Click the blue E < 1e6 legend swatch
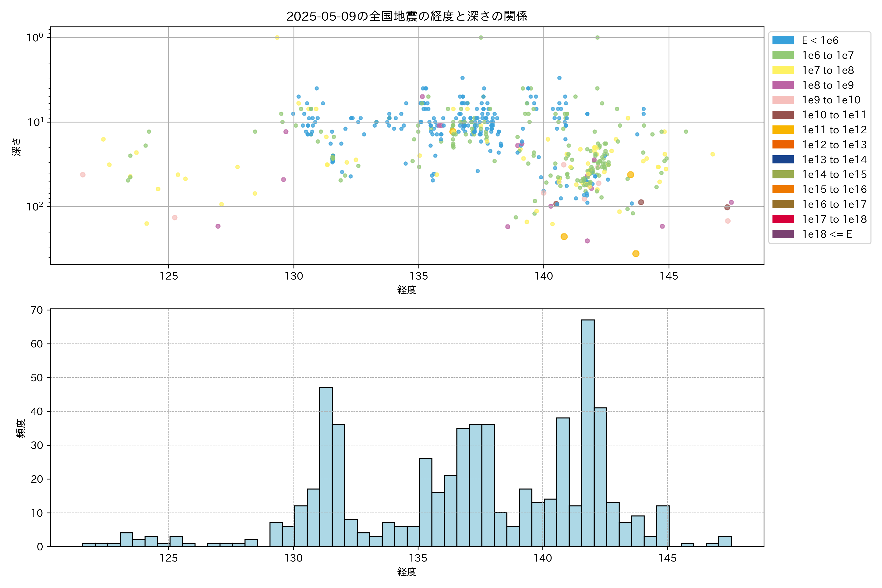 pos(783,40)
